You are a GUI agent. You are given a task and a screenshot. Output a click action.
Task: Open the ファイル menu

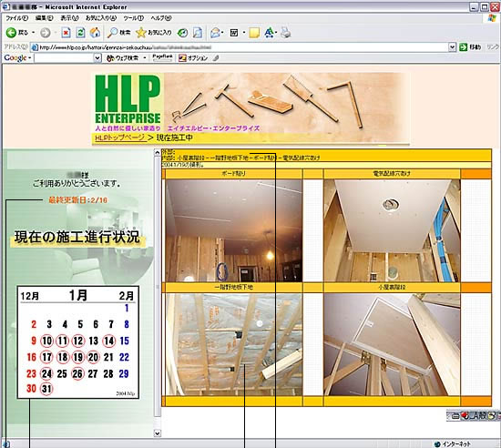point(17,18)
